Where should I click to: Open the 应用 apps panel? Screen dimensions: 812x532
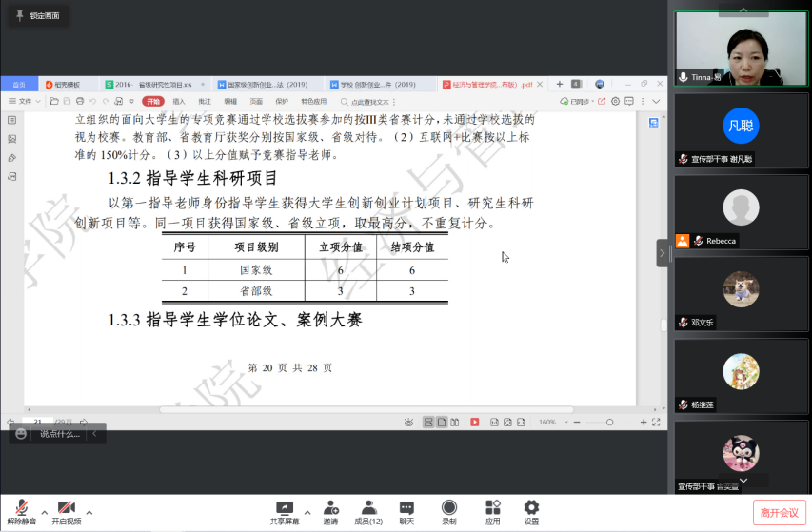tap(492, 511)
